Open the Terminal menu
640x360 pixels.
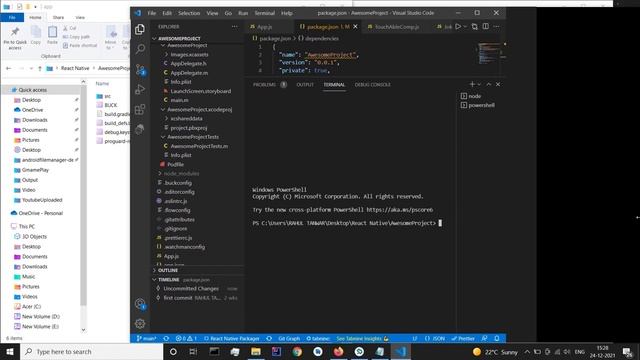coord(264,13)
